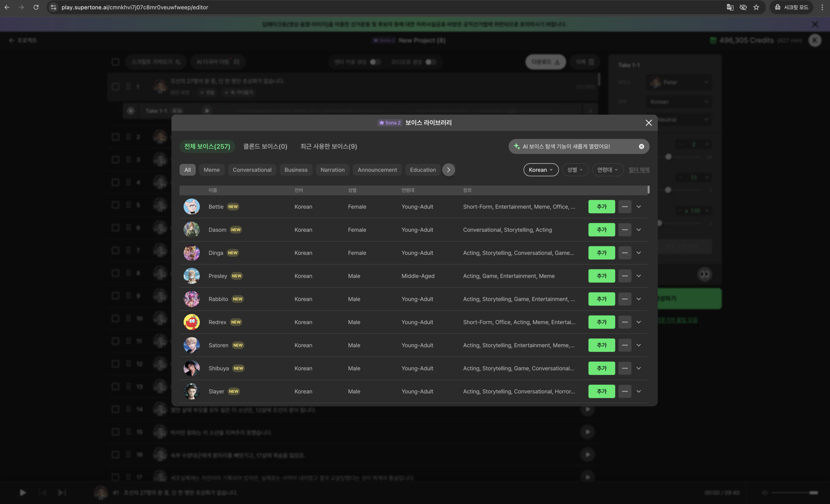Open the browser three-dot menu
This screenshot has width=830, height=504.
(x=822, y=7)
